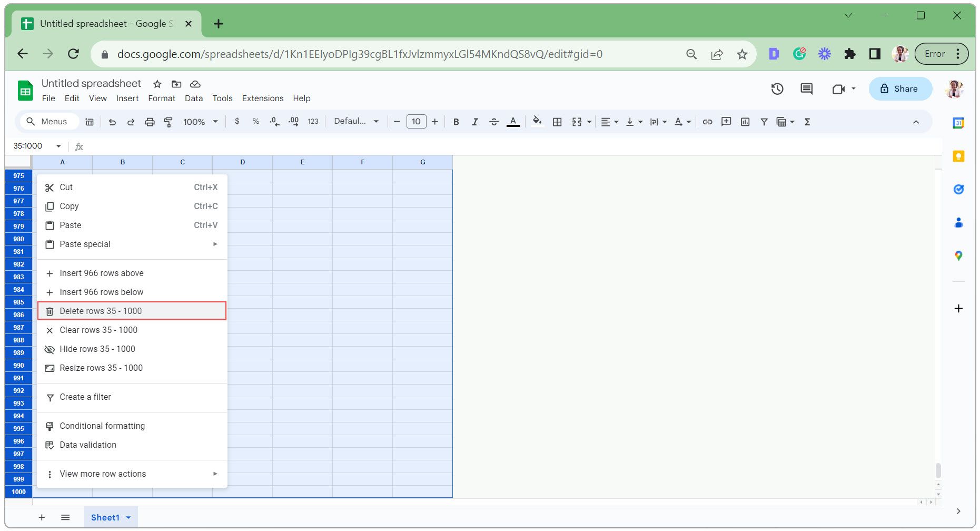Choose Hide rows 35 - 1000
The height and width of the screenshot is (531, 980).
(97, 349)
